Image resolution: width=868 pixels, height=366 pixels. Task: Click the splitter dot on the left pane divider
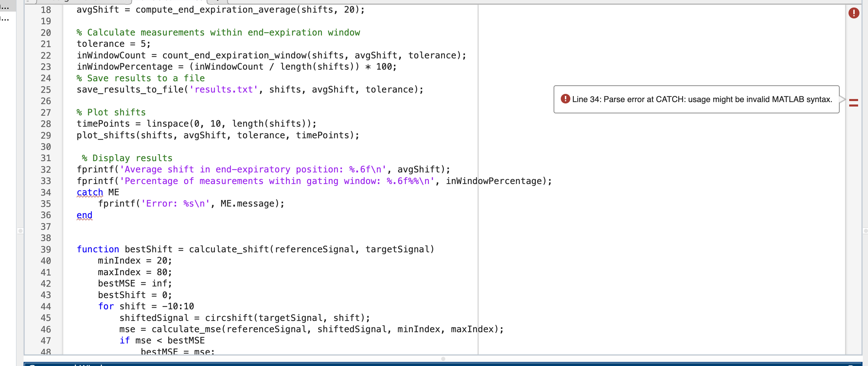point(21,230)
